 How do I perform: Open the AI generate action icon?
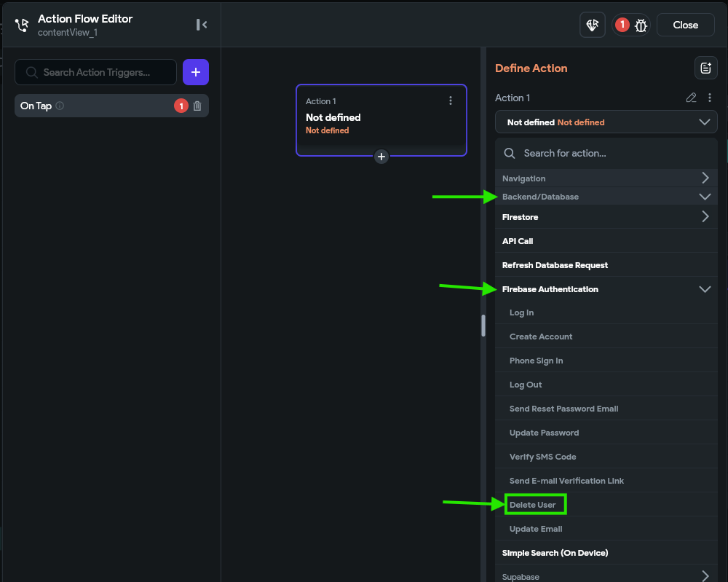tap(592, 25)
